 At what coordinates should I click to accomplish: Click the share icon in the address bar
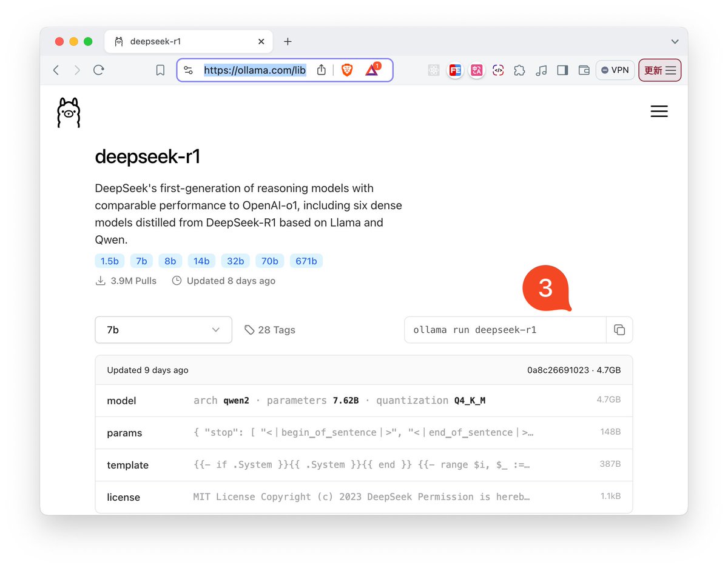321,70
